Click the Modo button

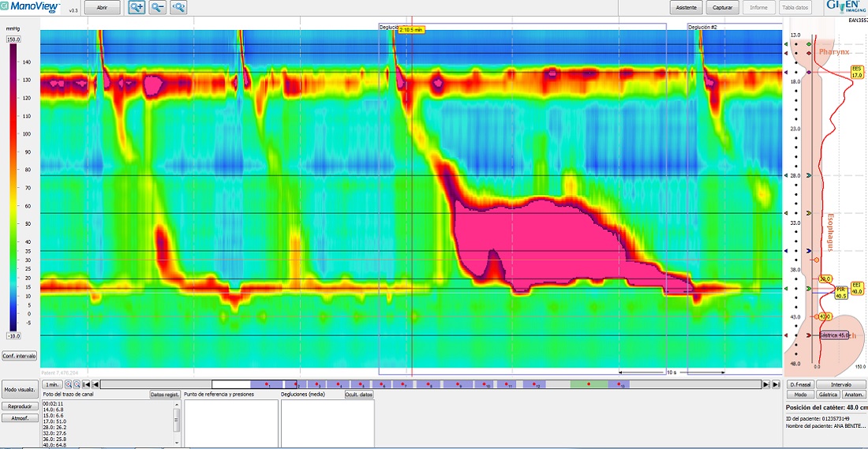(x=800, y=395)
